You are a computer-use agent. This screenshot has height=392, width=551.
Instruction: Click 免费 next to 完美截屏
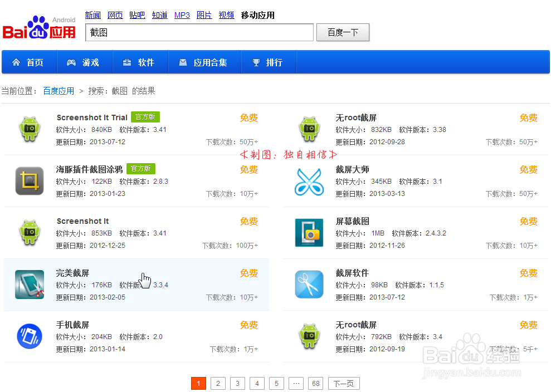click(x=248, y=273)
